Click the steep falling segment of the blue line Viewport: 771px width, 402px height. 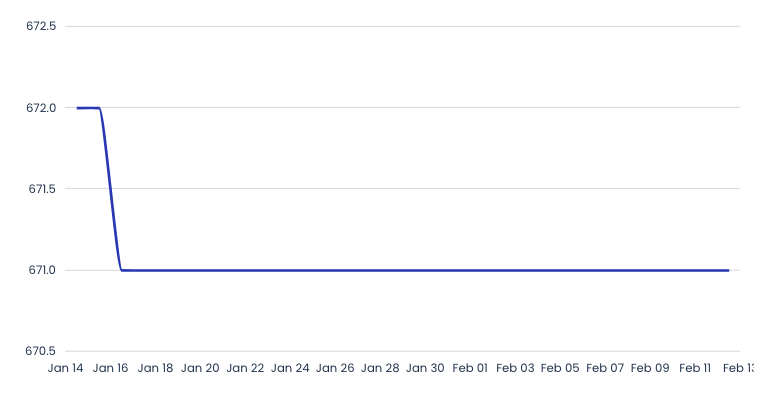tap(111, 189)
